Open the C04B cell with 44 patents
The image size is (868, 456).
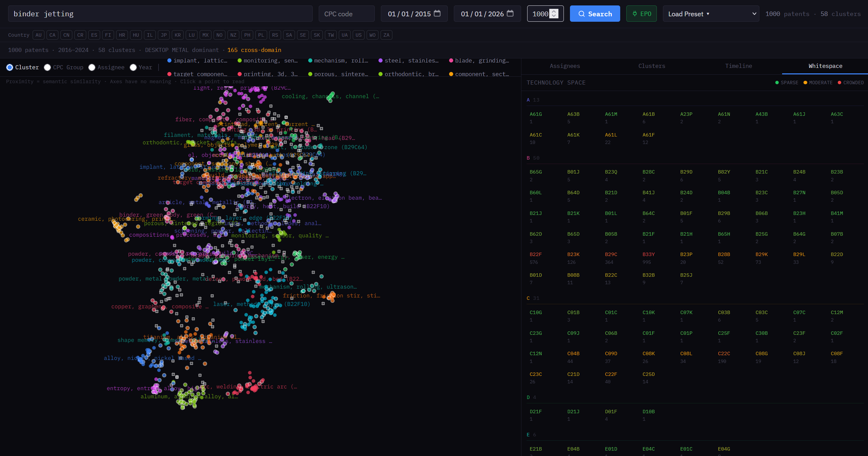click(583, 357)
